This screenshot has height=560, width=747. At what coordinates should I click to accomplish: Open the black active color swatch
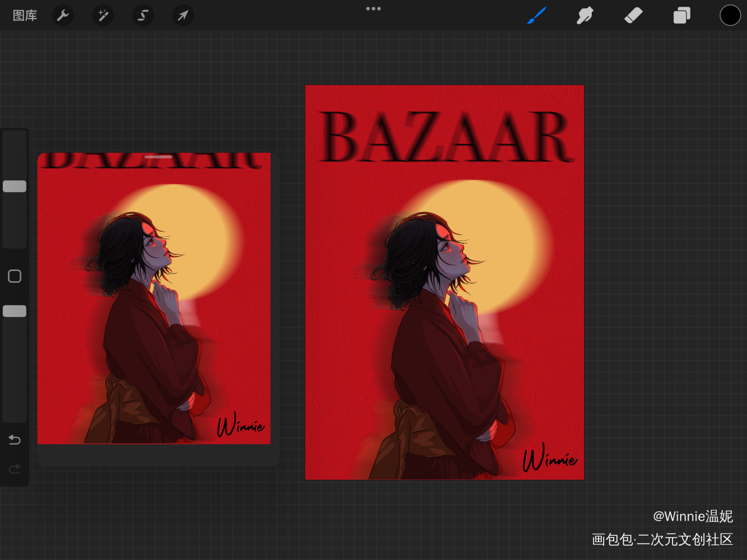click(x=730, y=15)
